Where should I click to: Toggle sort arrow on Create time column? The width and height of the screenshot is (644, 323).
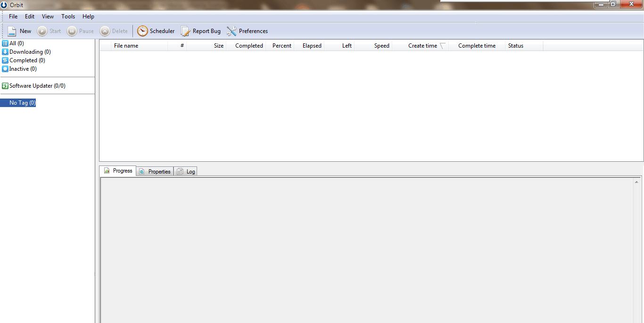(x=442, y=46)
